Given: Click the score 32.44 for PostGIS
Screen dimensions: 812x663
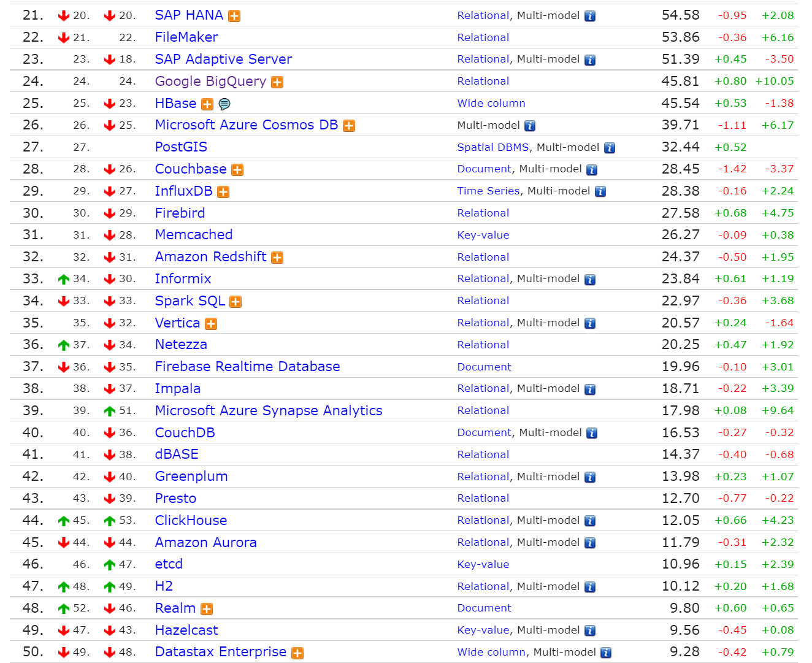Looking at the screenshot, I should [681, 147].
